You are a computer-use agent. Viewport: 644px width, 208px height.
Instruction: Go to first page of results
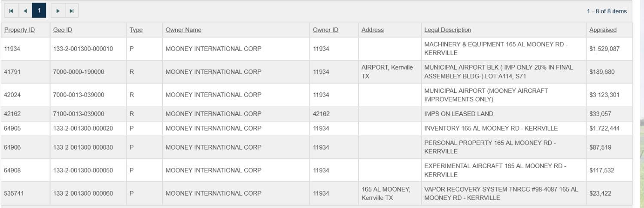[x=11, y=11]
